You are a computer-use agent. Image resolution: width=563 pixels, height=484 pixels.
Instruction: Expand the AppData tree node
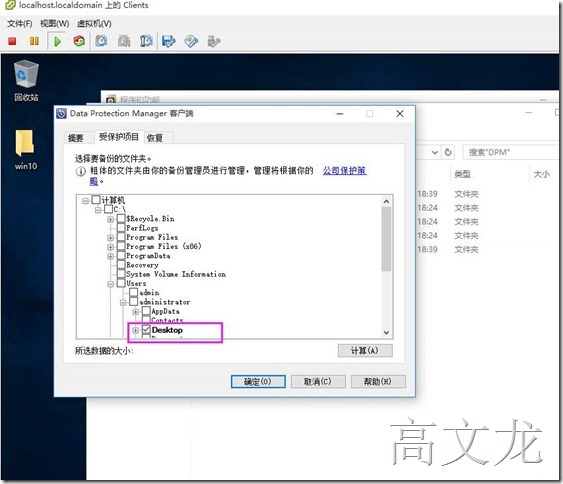135,312
